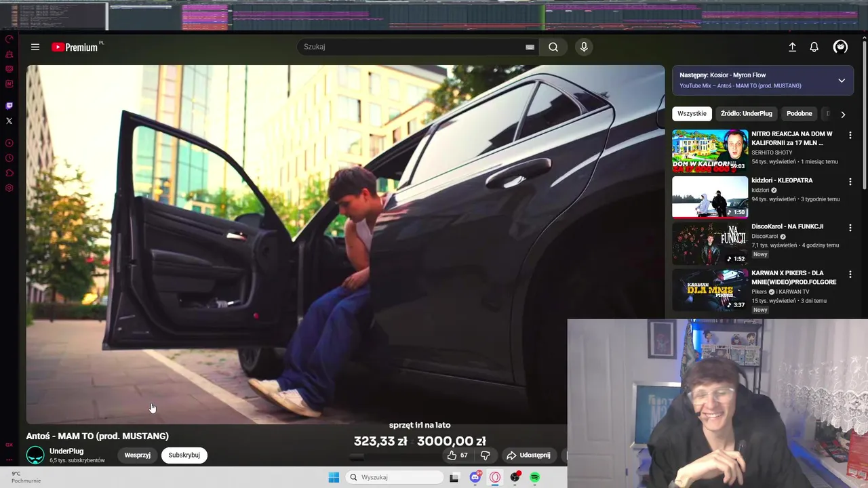This screenshot has height=488, width=868.
Task: Open the KARWAN X PIKERS video title
Action: pyautogui.click(x=793, y=277)
